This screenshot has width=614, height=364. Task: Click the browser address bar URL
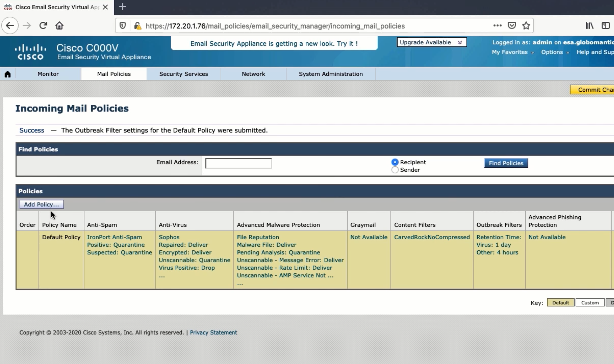tap(275, 26)
